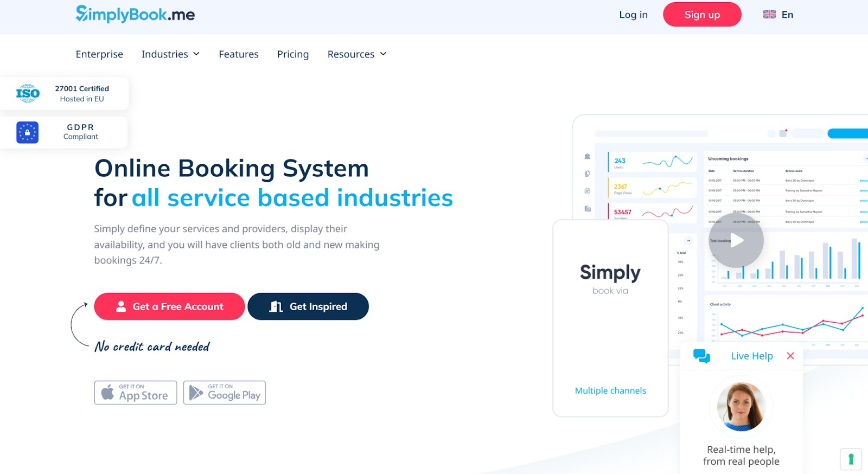
Task: Click the 53457 stat card
Action: (652, 212)
